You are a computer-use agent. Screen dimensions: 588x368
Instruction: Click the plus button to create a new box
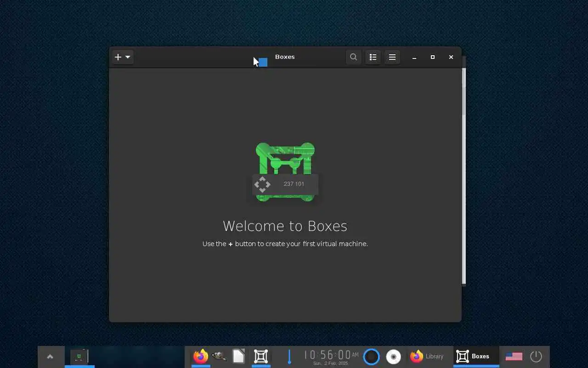(x=118, y=57)
